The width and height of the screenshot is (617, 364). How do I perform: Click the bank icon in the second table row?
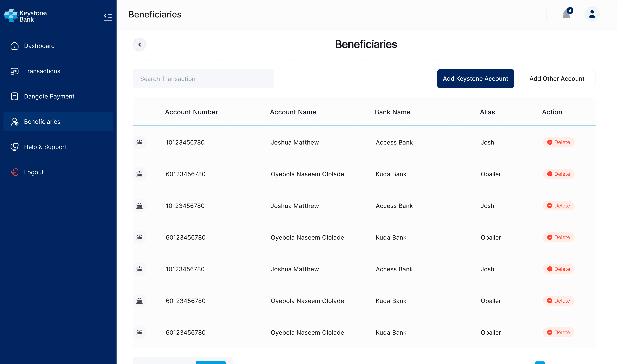[139, 174]
